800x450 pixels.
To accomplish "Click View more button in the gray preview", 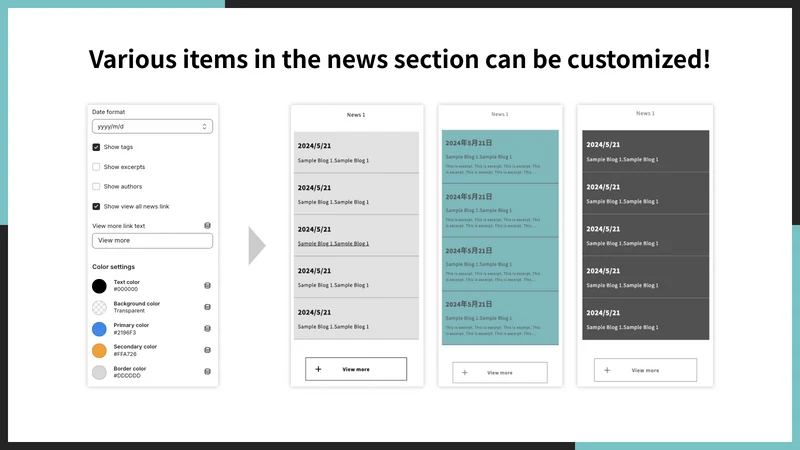I will click(x=356, y=369).
